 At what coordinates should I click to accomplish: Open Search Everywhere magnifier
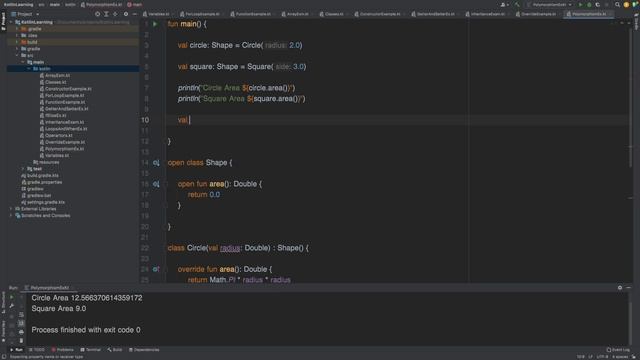point(617,4)
